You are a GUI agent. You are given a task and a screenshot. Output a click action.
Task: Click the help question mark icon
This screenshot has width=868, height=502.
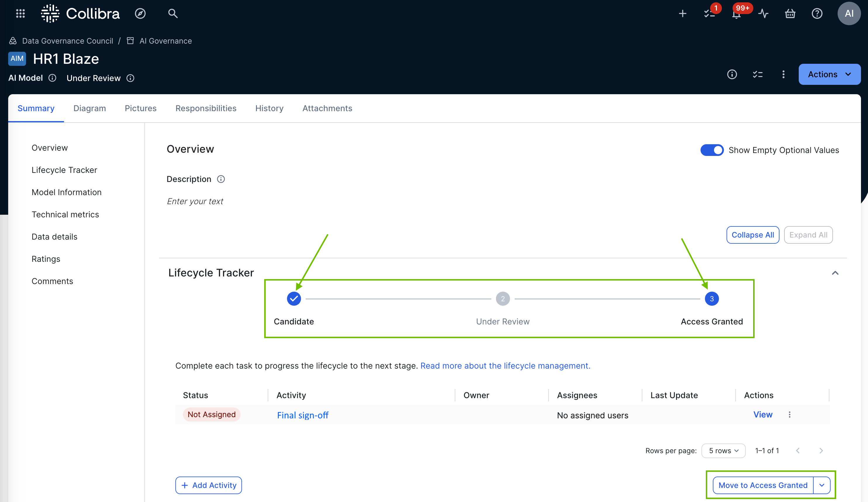tap(817, 13)
